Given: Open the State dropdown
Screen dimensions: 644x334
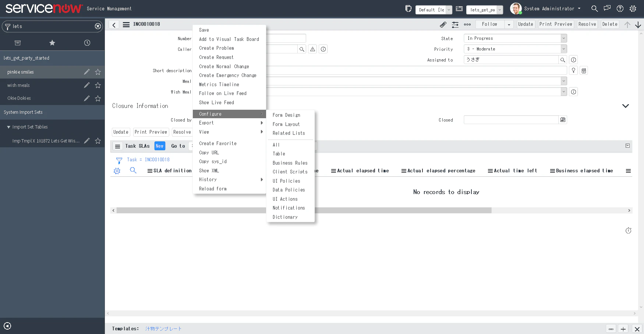Looking at the screenshot, I should (515, 38).
